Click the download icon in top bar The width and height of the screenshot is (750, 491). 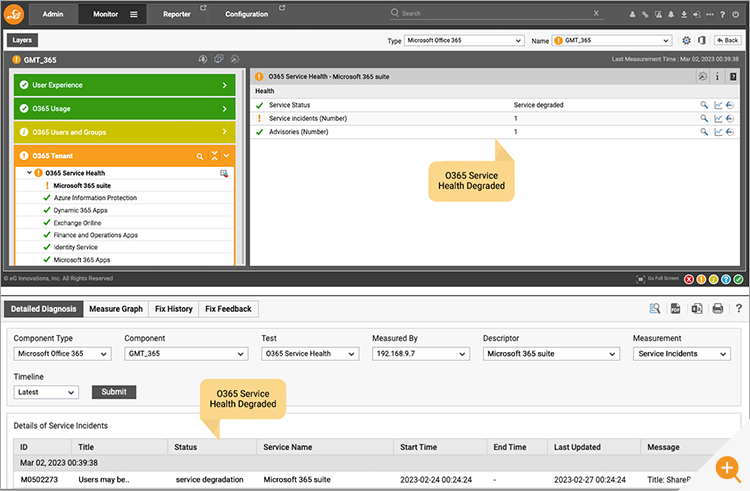[x=684, y=14]
